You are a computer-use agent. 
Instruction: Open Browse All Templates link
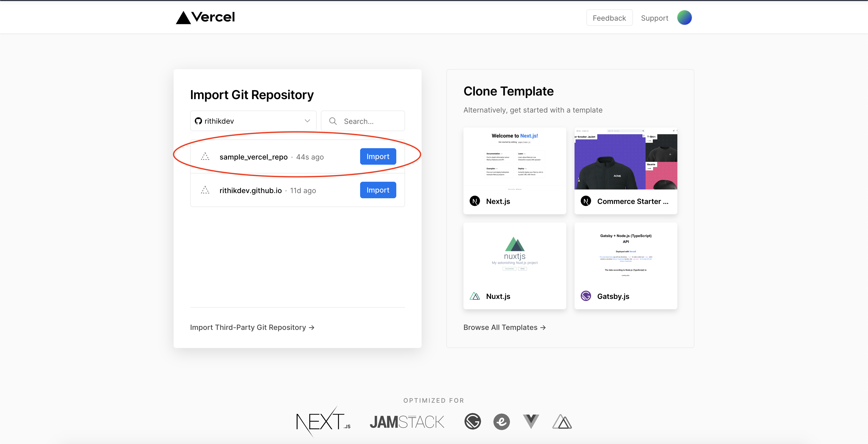504,327
